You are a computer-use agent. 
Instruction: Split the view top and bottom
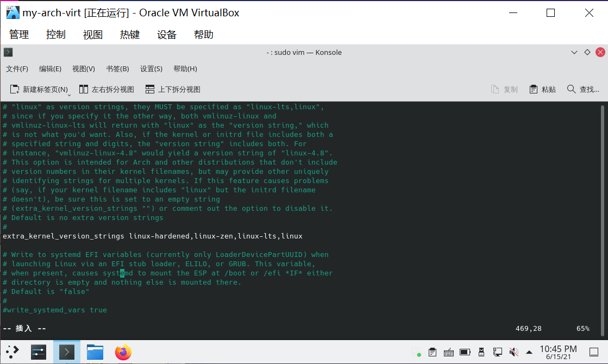pyautogui.click(x=173, y=89)
